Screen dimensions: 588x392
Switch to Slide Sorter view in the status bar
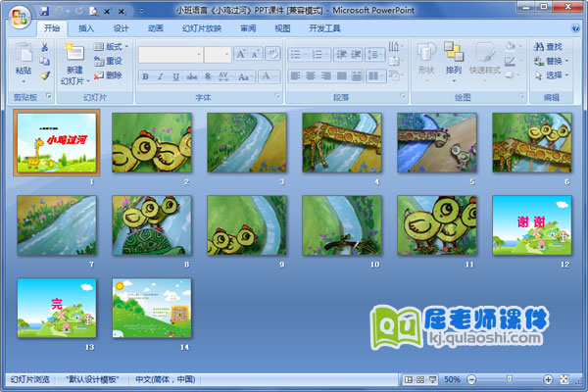pyautogui.click(x=420, y=379)
